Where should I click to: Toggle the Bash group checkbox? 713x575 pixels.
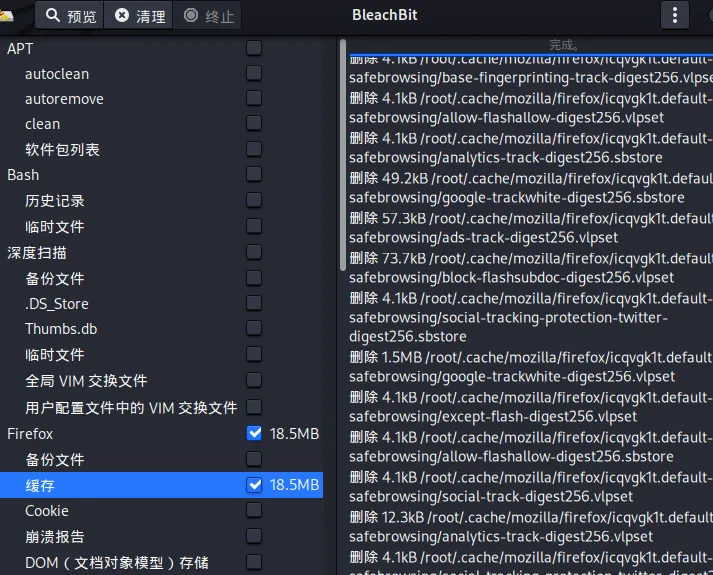(x=254, y=174)
